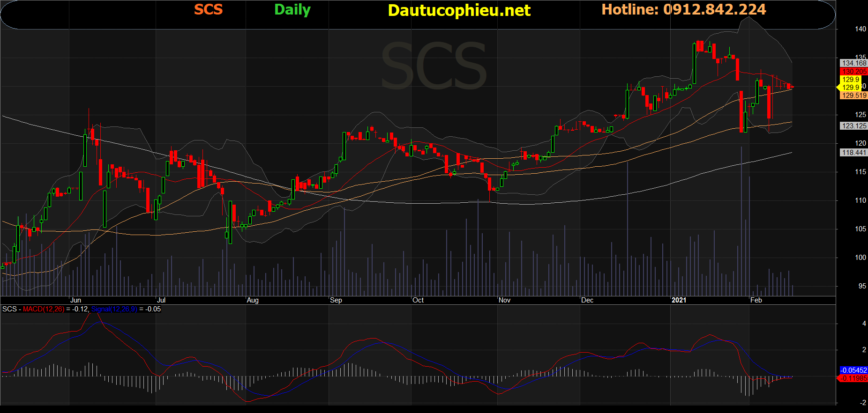
Task: Click the red -0.11985 MACD value tag
Action: (x=853, y=378)
